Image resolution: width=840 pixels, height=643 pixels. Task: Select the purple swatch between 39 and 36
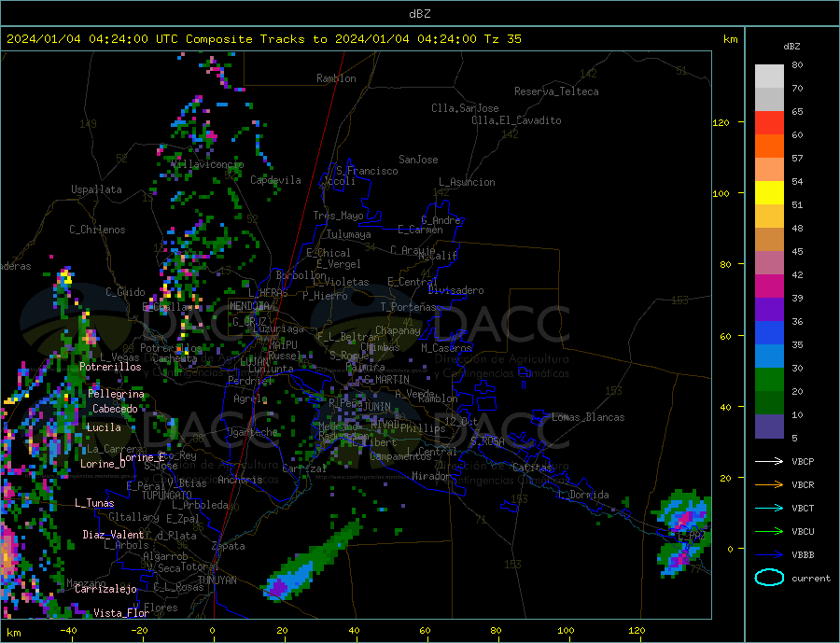pos(769,310)
